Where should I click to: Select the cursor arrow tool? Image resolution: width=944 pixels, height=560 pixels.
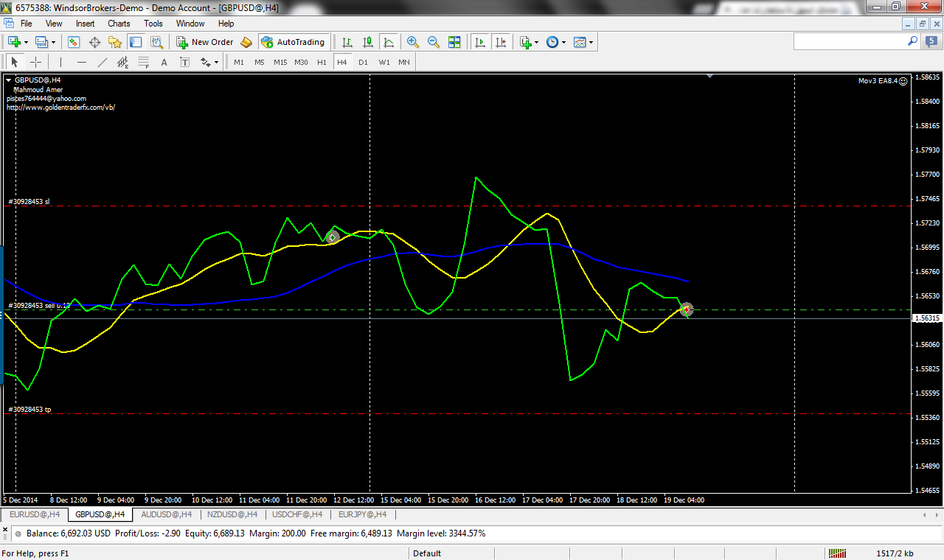pos(15,62)
